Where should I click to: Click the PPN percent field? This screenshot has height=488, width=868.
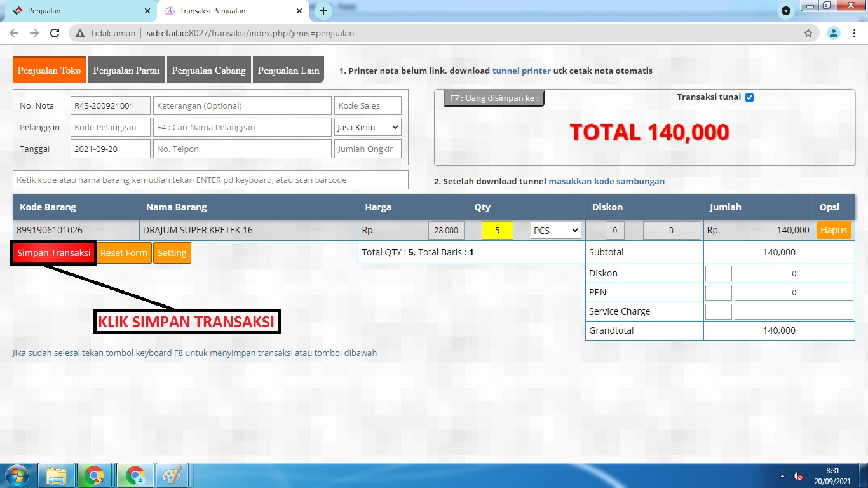pyautogui.click(x=719, y=293)
